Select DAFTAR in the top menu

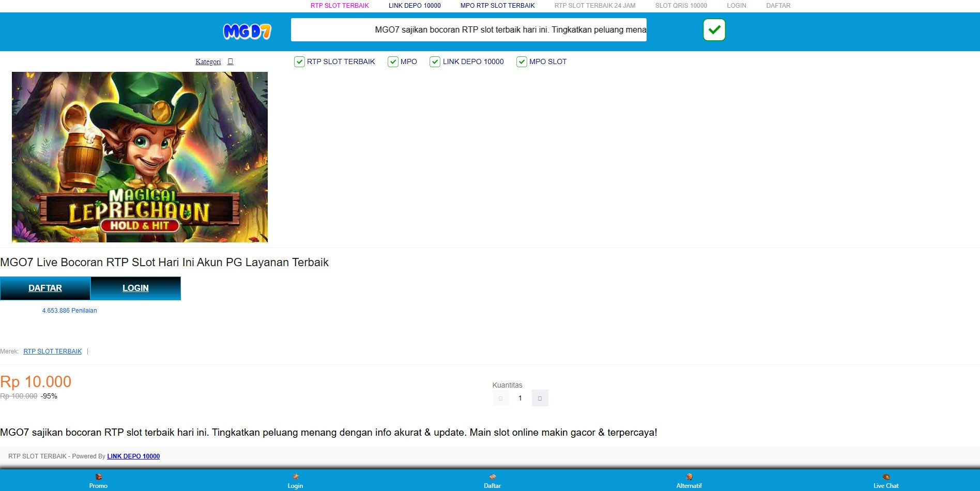pyautogui.click(x=778, y=6)
